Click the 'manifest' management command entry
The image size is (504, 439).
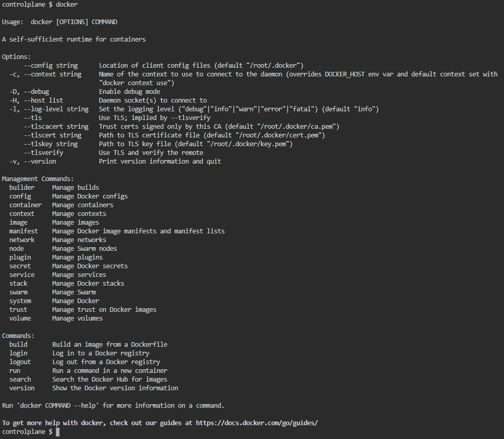point(24,231)
